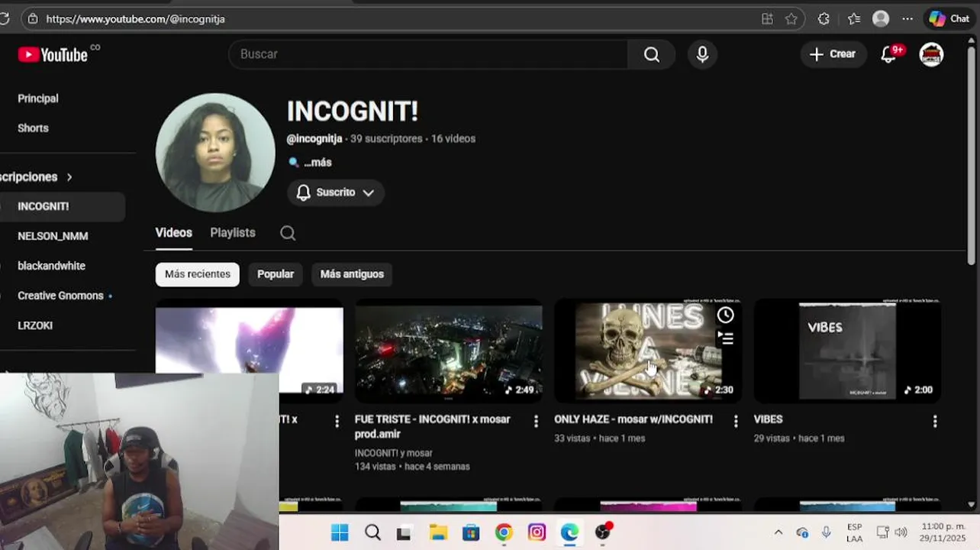Search within channel magnifier icon

tap(288, 233)
